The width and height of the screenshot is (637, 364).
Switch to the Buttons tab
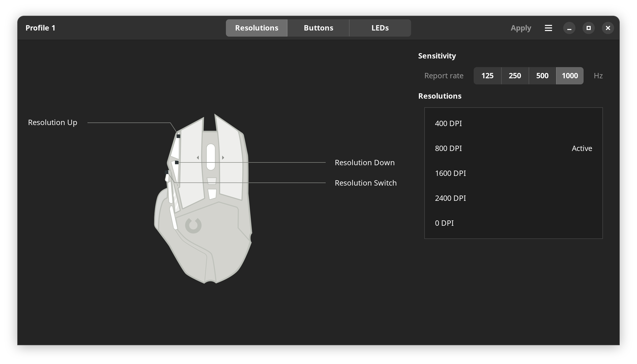click(318, 28)
